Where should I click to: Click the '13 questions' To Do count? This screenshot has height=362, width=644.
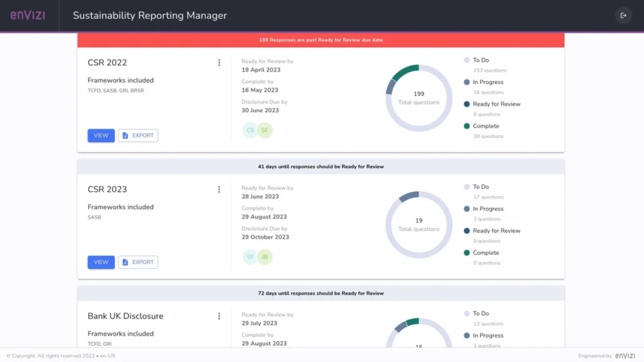coord(488,324)
